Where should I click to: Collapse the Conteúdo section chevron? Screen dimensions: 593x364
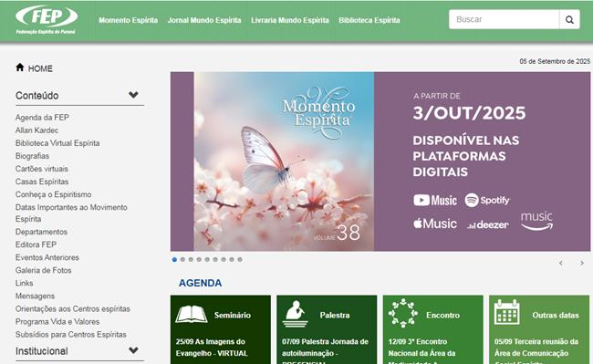point(133,95)
